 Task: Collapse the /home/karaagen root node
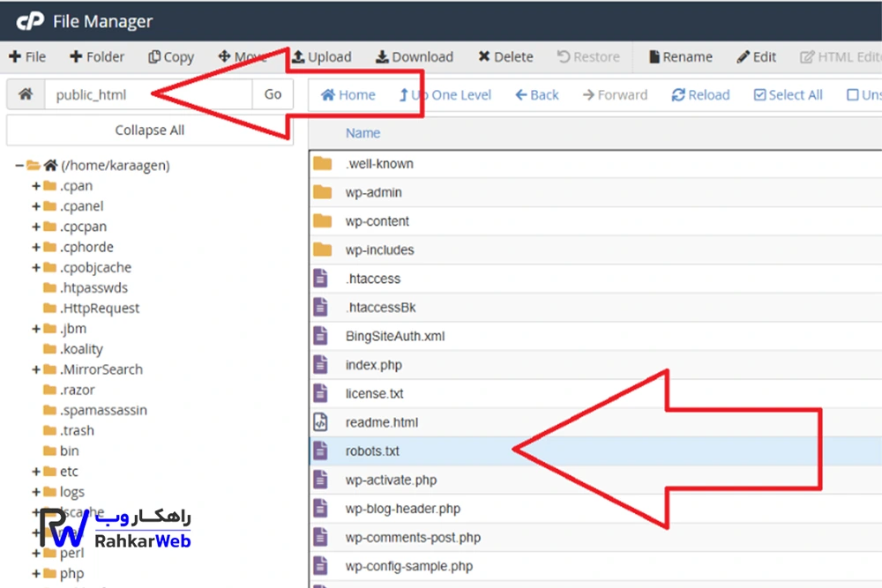tap(19, 165)
